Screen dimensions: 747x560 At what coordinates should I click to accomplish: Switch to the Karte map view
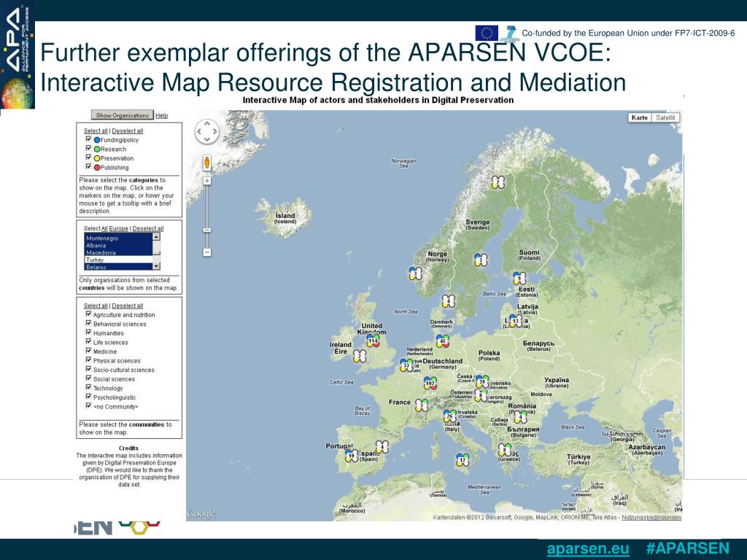click(x=639, y=117)
